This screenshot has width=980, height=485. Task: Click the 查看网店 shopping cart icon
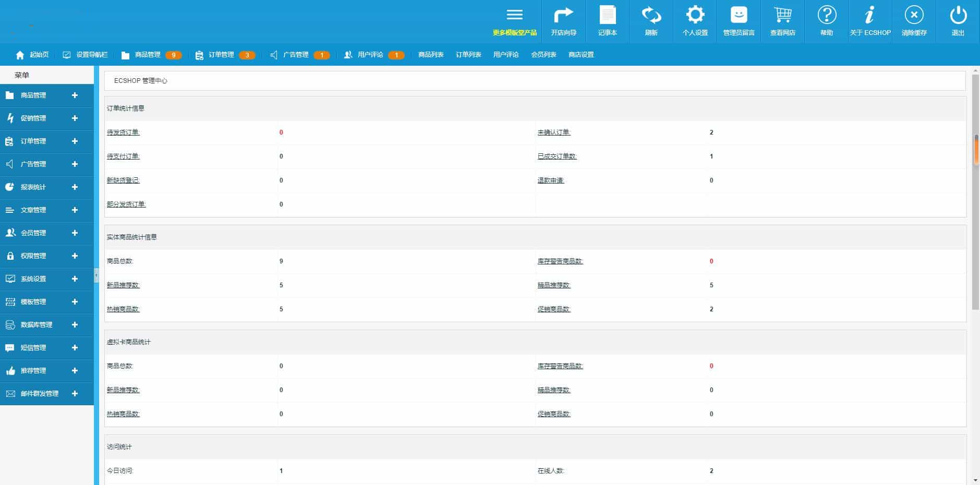coord(783,21)
